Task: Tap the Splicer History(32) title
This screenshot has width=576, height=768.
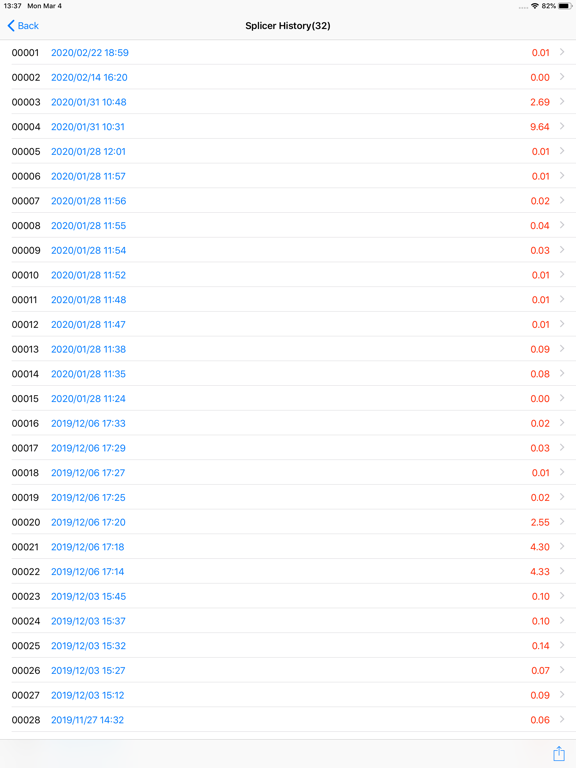Action: coord(288,26)
